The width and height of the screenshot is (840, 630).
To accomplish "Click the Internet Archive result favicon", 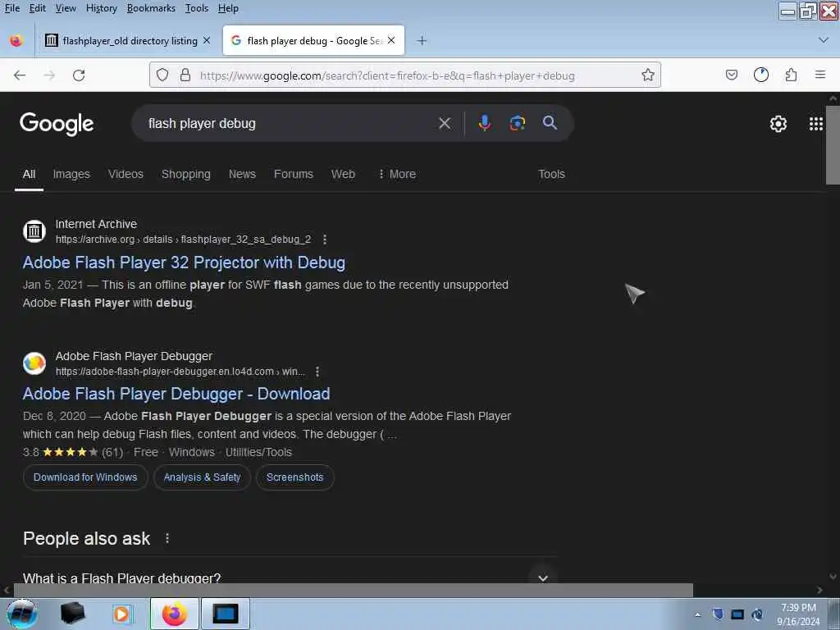I will pyautogui.click(x=34, y=231).
